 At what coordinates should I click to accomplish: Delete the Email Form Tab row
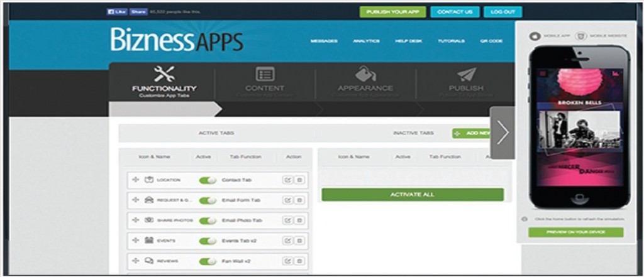pyautogui.click(x=299, y=200)
